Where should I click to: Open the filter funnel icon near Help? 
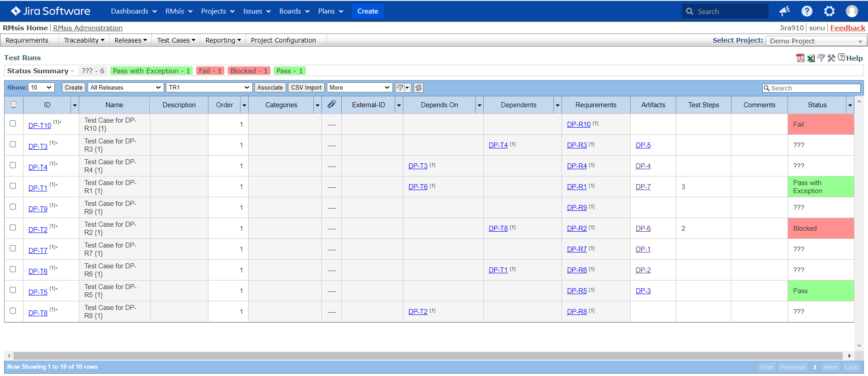821,58
